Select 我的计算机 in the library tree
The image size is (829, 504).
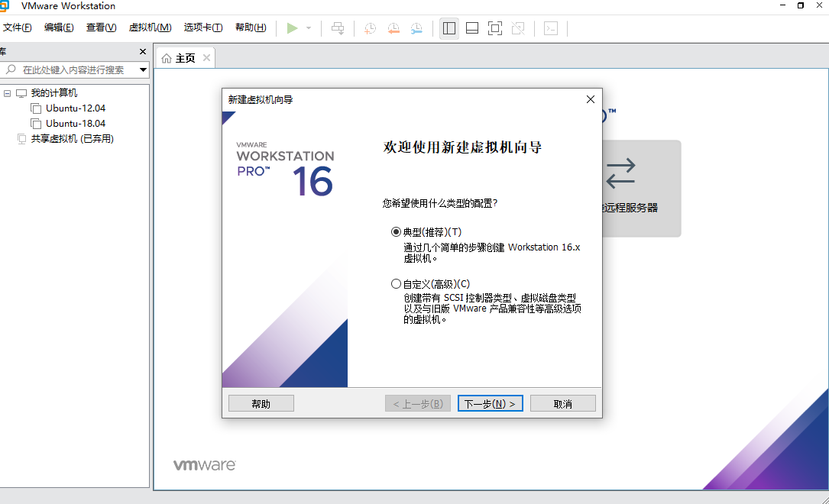click(54, 93)
